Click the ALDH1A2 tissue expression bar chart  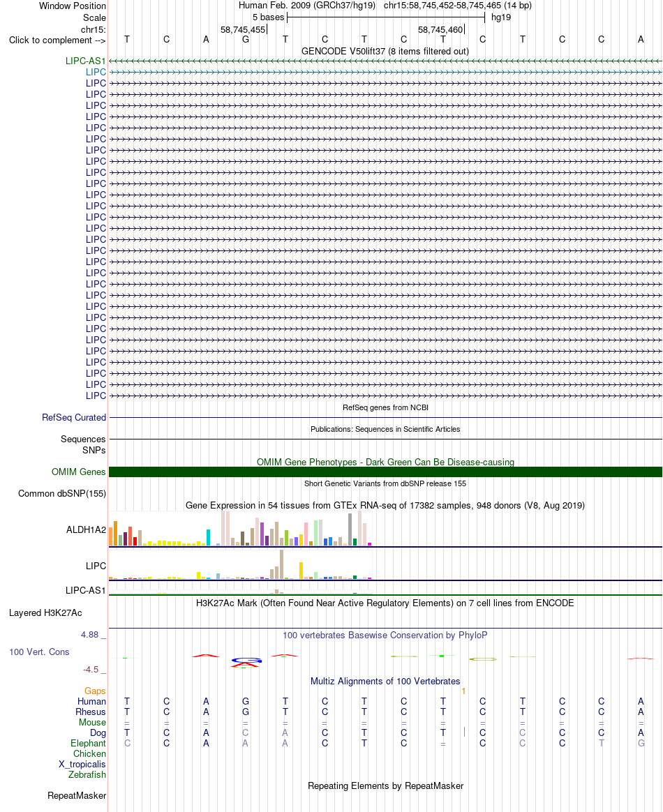[x=240, y=529]
